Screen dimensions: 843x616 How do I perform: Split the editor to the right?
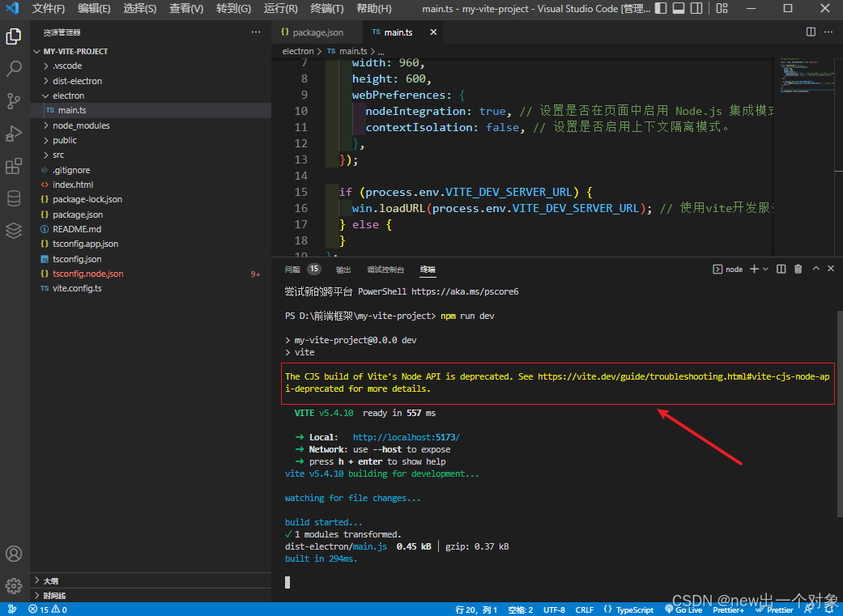pos(811,32)
